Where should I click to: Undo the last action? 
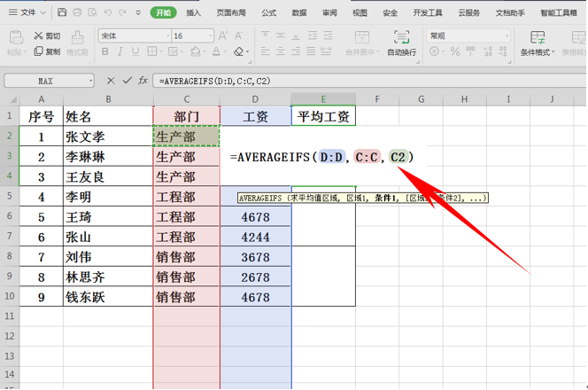pos(108,12)
